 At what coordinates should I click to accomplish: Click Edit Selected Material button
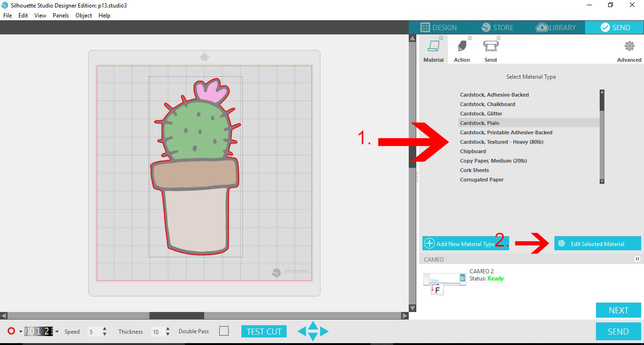point(598,243)
